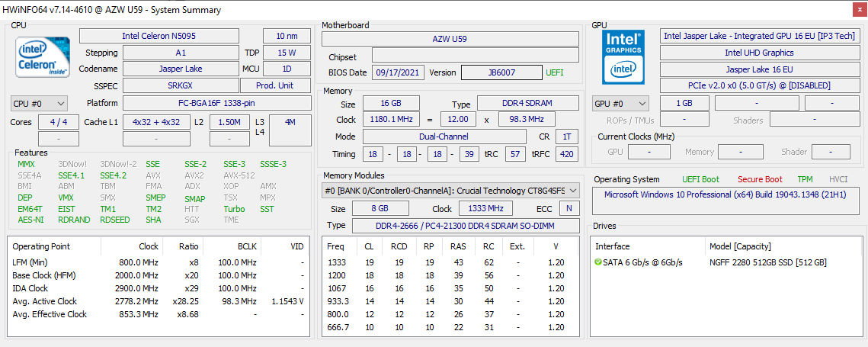
Task: Click the Intel Celeron inside logo
Action: point(43,56)
